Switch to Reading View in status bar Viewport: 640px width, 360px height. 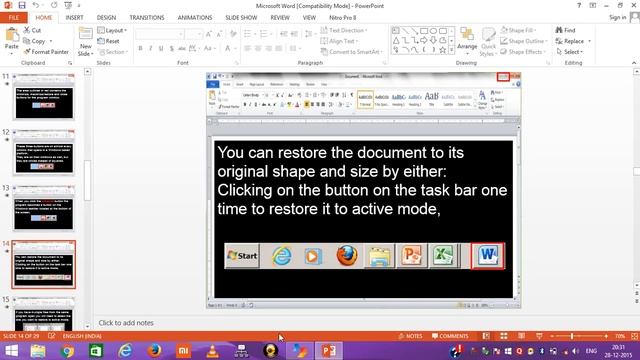tap(521, 336)
